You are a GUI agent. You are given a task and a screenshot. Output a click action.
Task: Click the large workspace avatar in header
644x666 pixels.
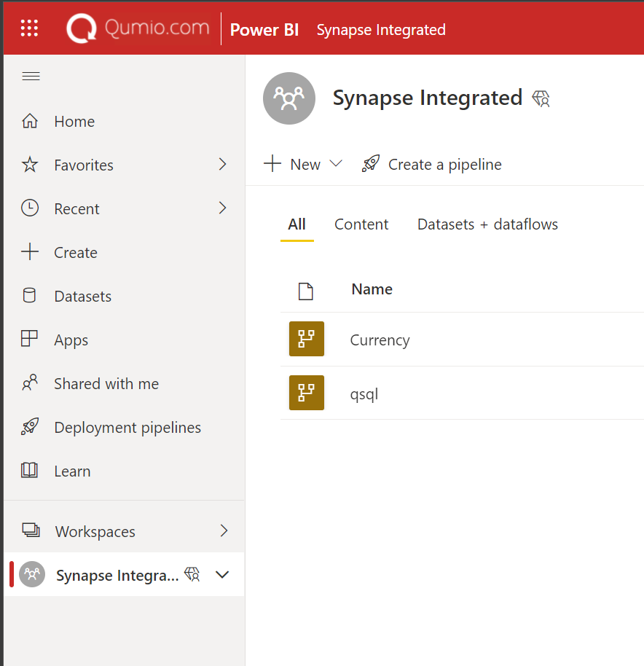click(289, 98)
